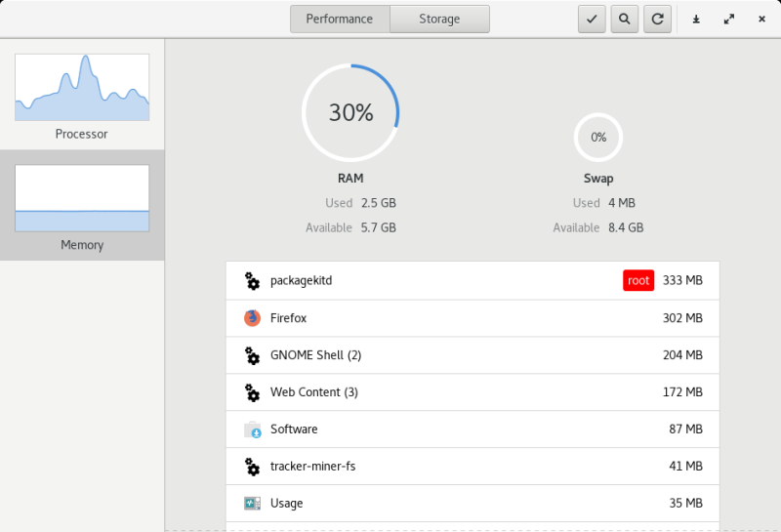Click the tracker-miner-fs gear icon
The image size is (781, 532).
click(x=252, y=467)
